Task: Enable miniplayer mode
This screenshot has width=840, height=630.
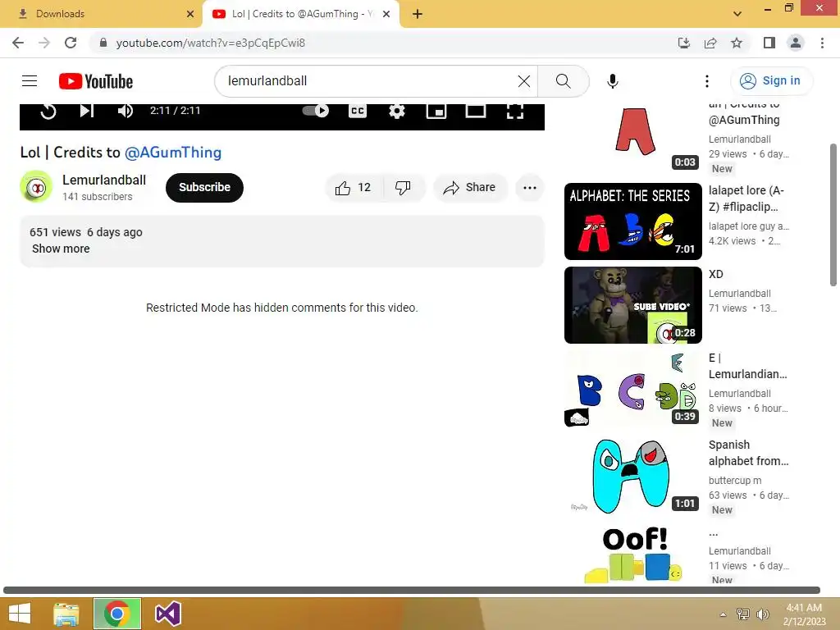Action: point(436,111)
